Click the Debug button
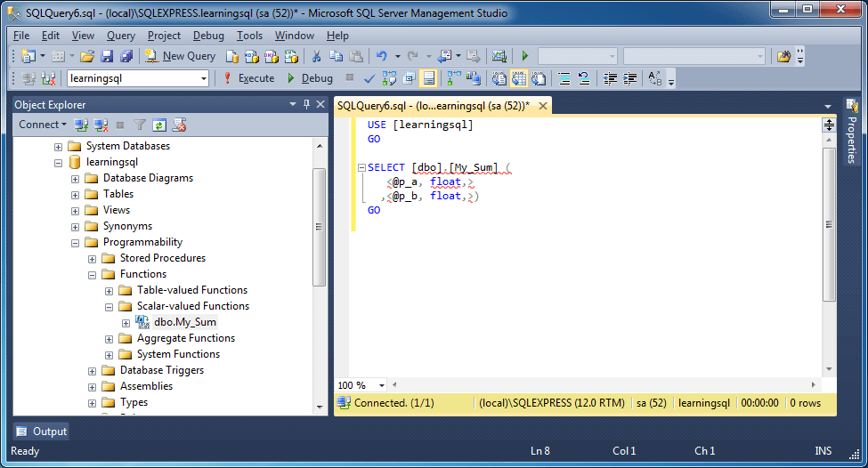This screenshot has height=468, width=868. click(310, 78)
